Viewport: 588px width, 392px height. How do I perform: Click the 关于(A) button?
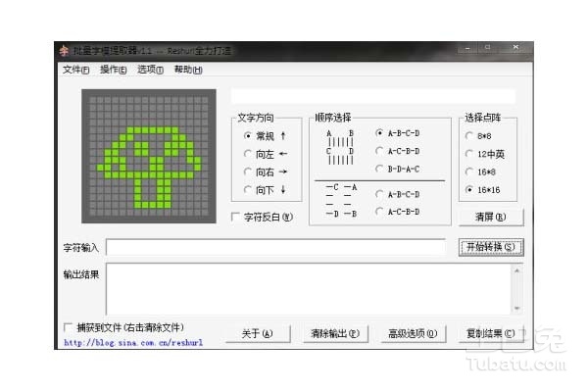coord(258,333)
